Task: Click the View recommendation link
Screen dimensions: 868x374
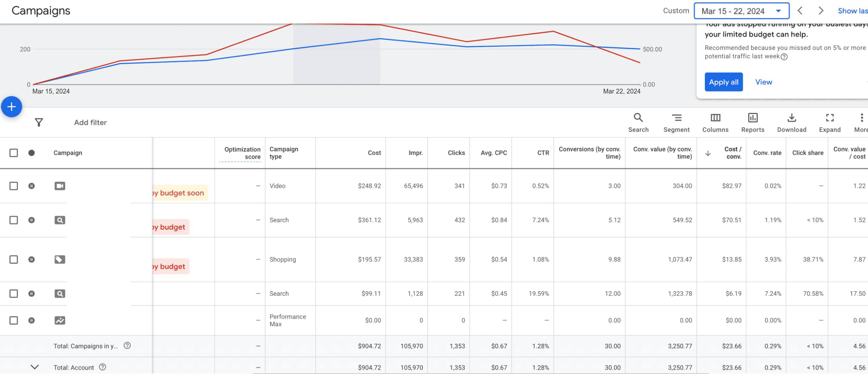Action: pyautogui.click(x=763, y=82)
